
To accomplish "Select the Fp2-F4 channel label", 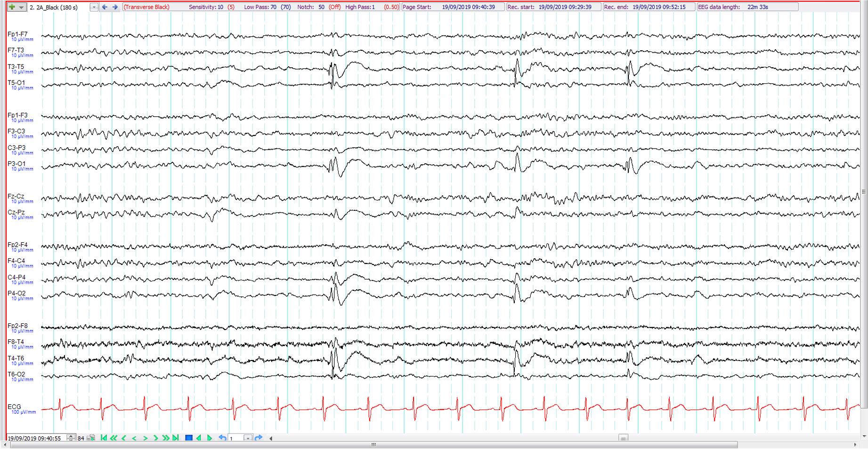I will (x=17, y=245).
